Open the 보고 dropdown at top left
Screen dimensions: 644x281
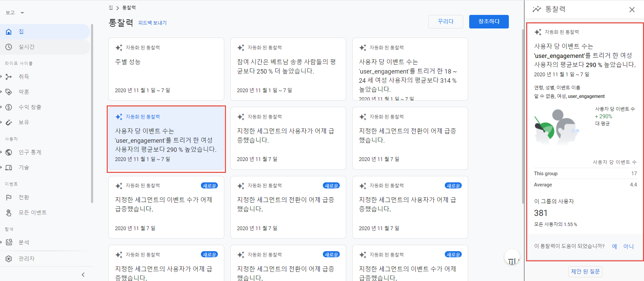[x=15, y=13]
